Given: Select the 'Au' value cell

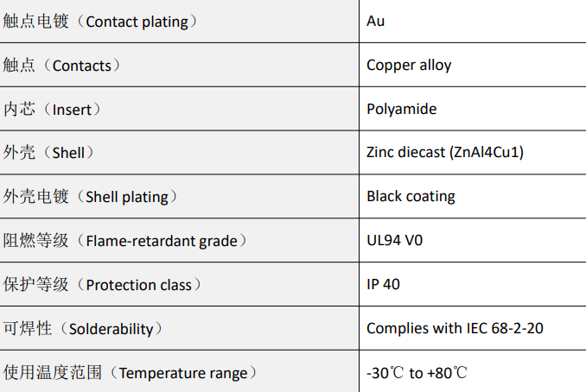Looking at the screenshot, I should click(x=376, y=21).
